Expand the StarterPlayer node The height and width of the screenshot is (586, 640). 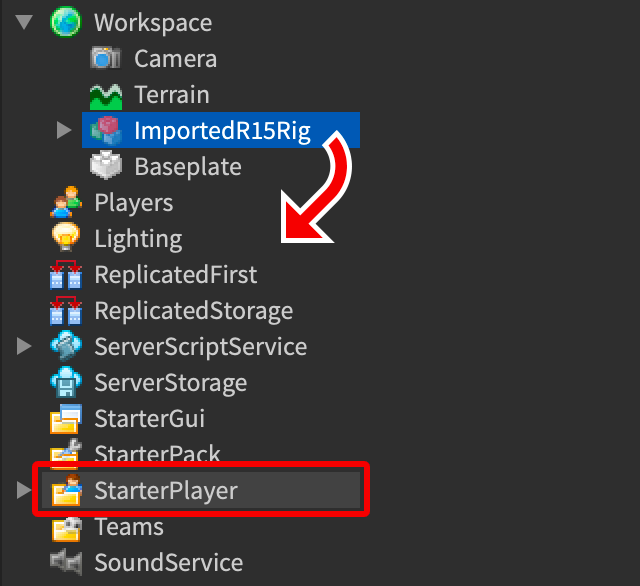coord(25,490)
